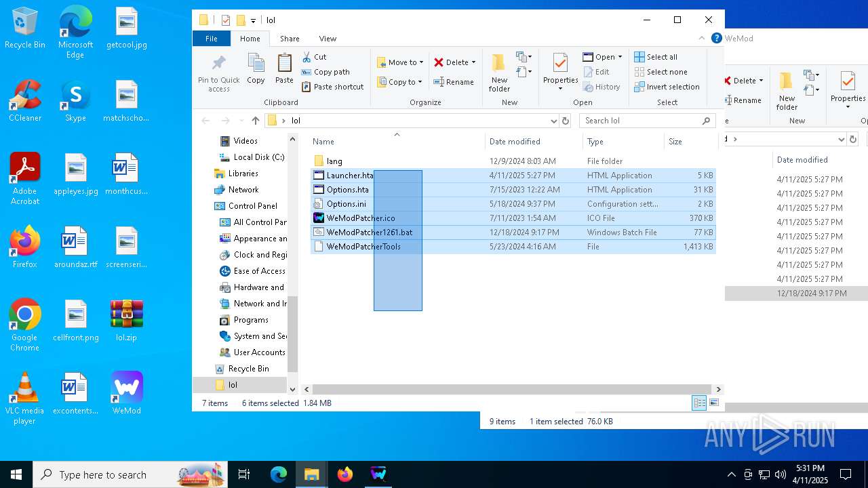Create a New folder

(x=499, y=73)
